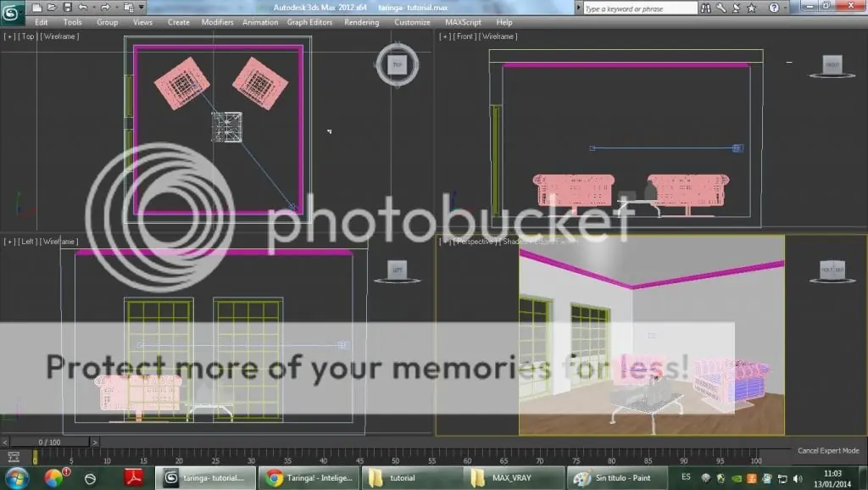Click the Sin titulo Paint taskbar button
The width and height of the screenshot is (868, 490).
coord(616,477)
